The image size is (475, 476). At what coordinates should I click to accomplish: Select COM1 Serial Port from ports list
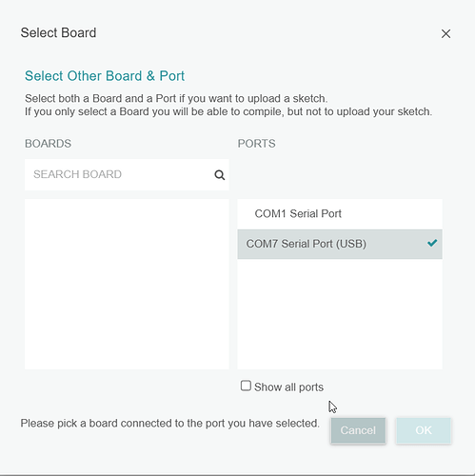(340, 214)
